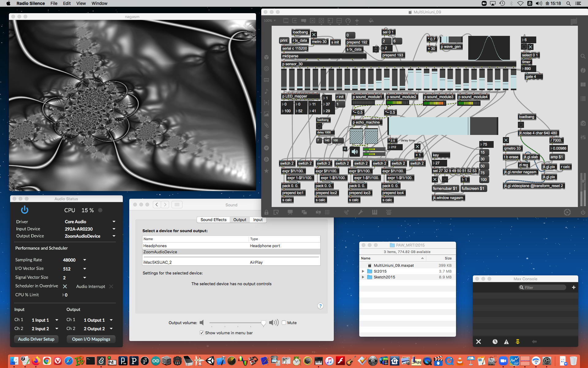Enable the Mute checkbox

[284, 323]
